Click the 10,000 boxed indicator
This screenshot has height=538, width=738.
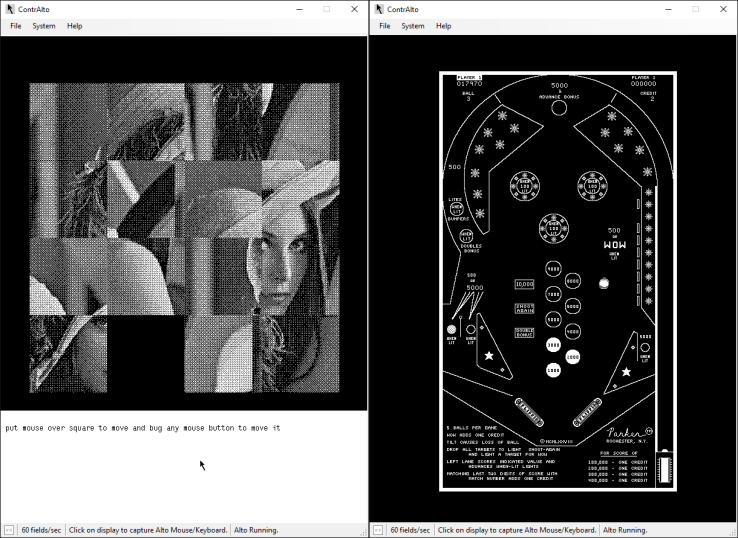coord(524,284)
